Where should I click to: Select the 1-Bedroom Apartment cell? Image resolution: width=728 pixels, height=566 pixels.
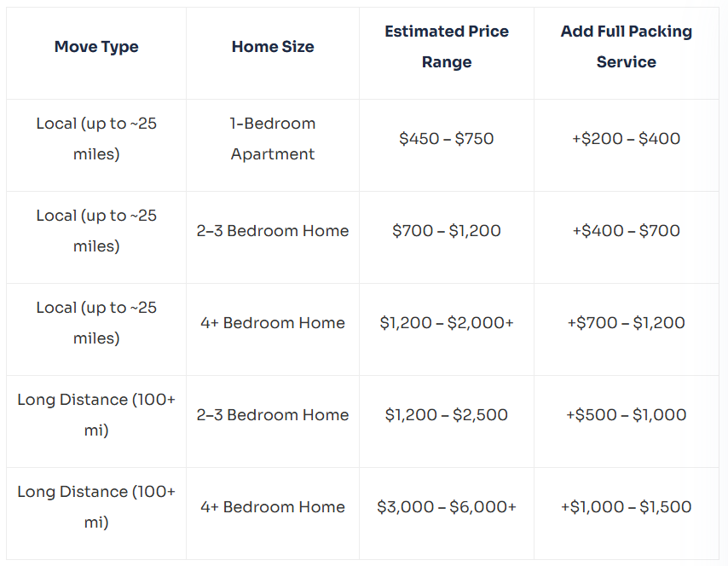coord(273,139)
